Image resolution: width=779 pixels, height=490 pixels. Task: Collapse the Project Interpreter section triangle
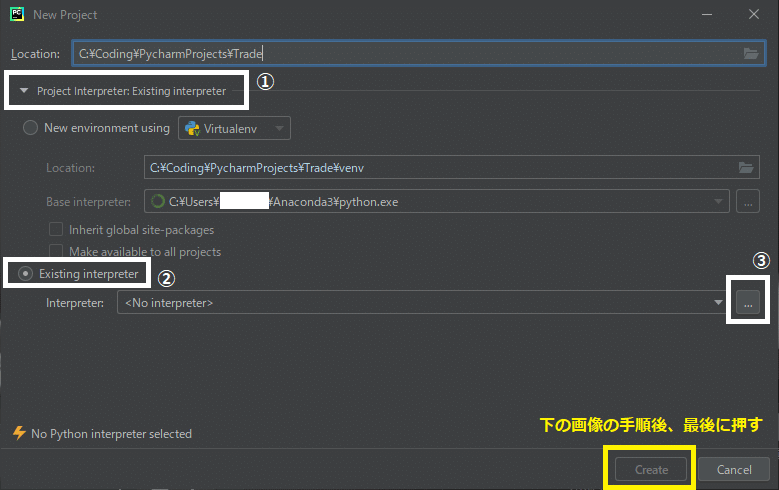[x=23, y=91]
